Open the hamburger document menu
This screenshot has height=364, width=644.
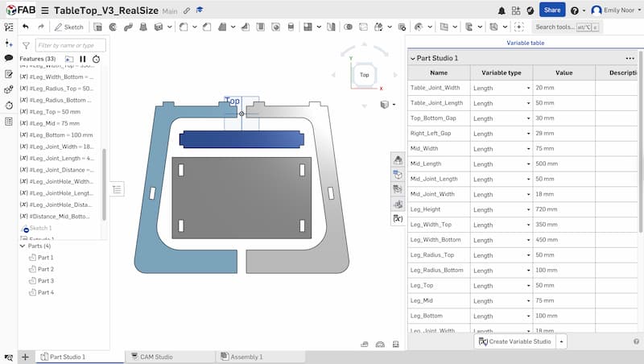tap(45, 10)
